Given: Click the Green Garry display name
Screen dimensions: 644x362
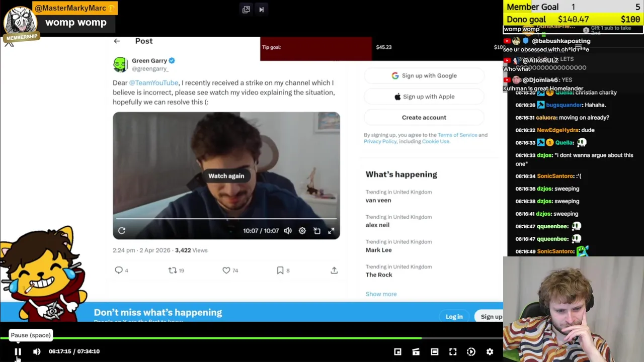Looking at the screenshot, I should tap(149, 60).
